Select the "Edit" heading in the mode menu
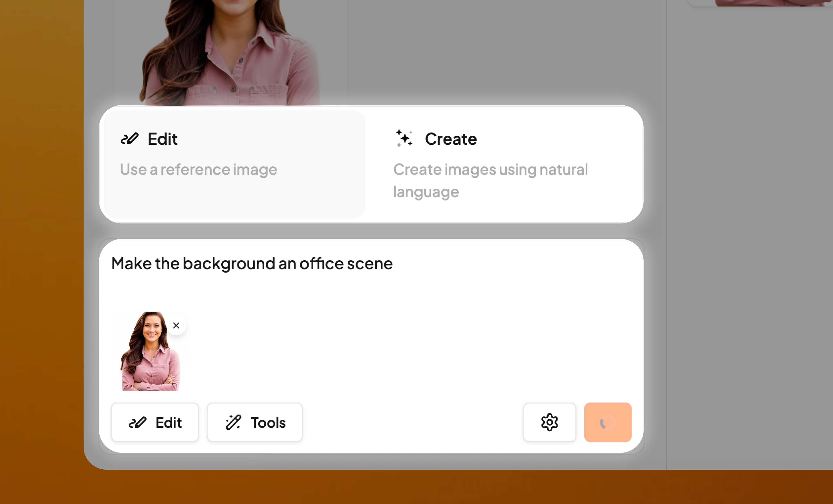833x504 pixels. 162,139
